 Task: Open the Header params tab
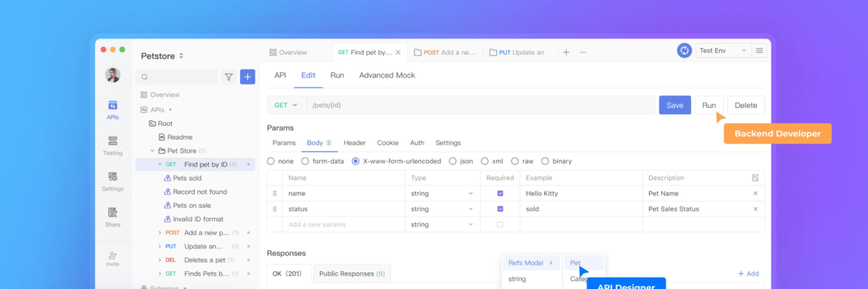point(354,143)
